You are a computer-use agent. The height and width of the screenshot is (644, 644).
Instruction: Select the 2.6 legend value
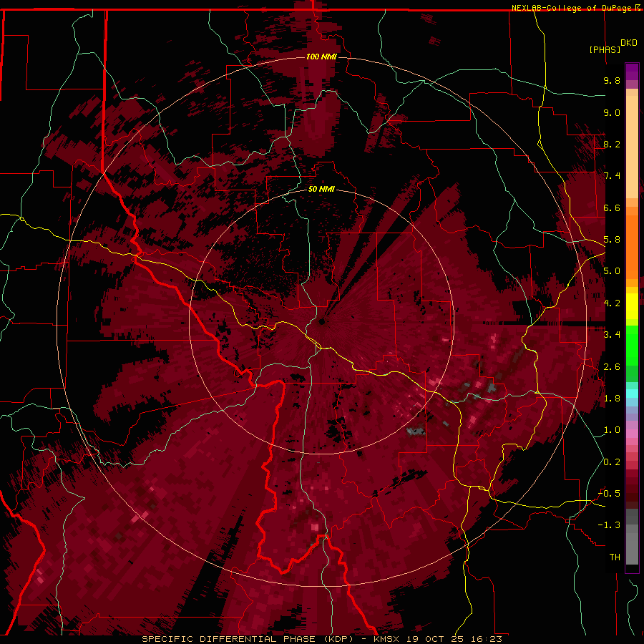pos(612,367)
